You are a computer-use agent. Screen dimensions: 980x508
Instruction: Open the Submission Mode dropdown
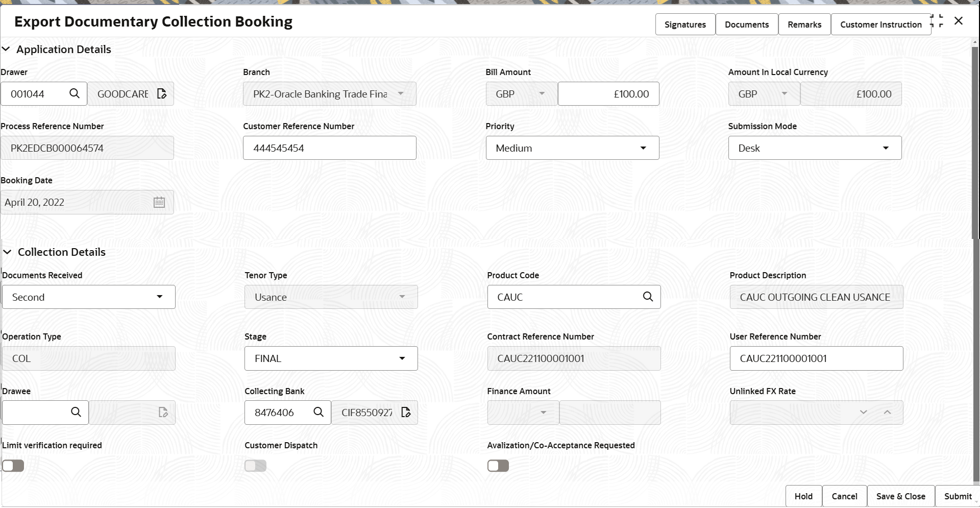815,148
